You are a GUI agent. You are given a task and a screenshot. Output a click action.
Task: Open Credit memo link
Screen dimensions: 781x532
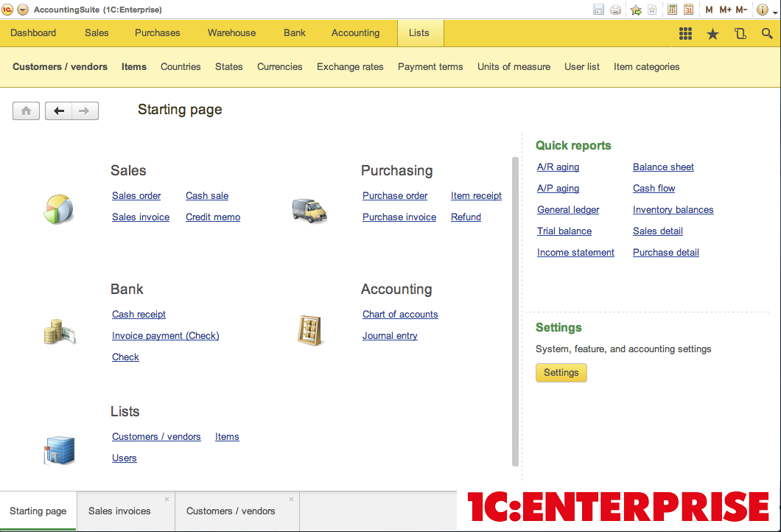coord(213,217)
